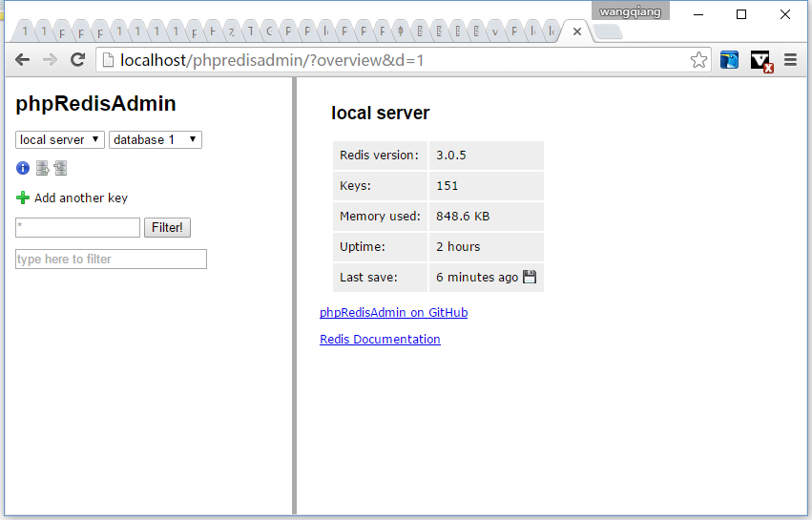Image resolution: width=812 pixels, height=520 pixels.
Task: Go back with the browser back arrow
Action: (x=22, y=60)
